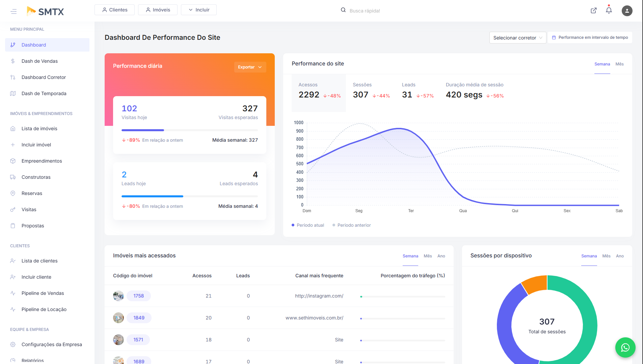Expand the Exportar dropdown
643x364 pixels.
click(x=250, y=67)
